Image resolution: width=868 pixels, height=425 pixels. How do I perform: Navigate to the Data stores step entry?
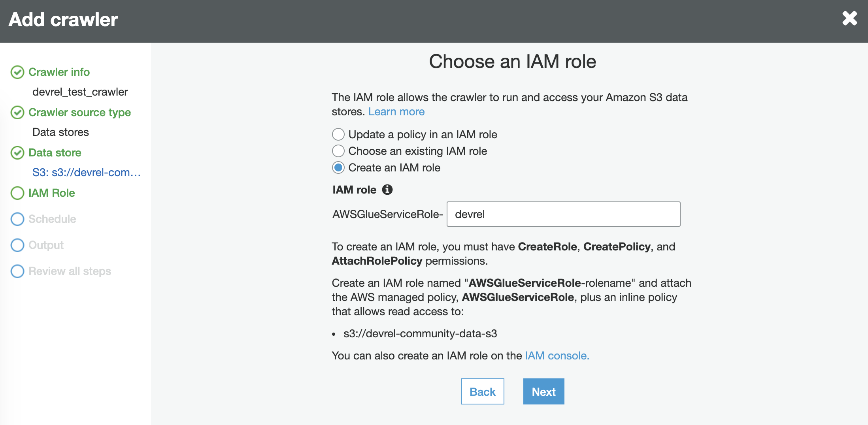click(x=60, y=132)
